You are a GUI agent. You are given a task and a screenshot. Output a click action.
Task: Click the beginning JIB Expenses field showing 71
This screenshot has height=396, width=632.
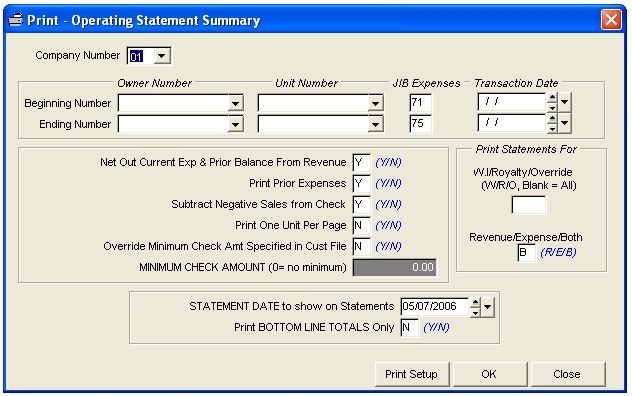420,103
